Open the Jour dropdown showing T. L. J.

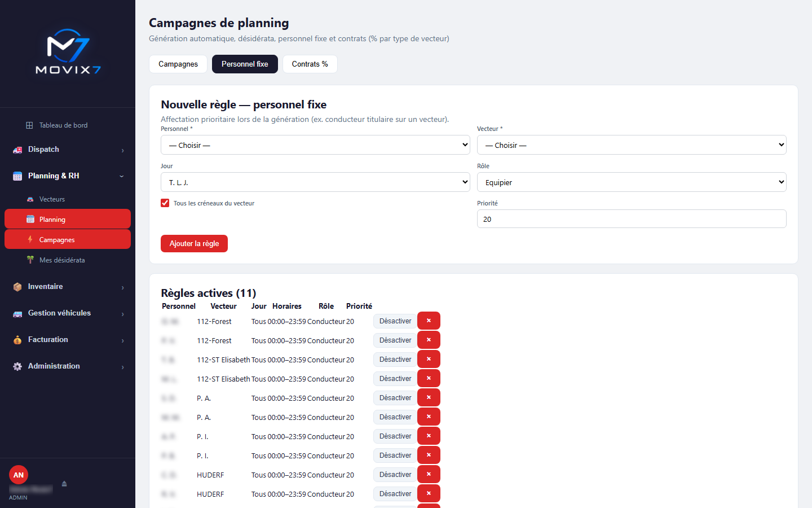(315, 182)
